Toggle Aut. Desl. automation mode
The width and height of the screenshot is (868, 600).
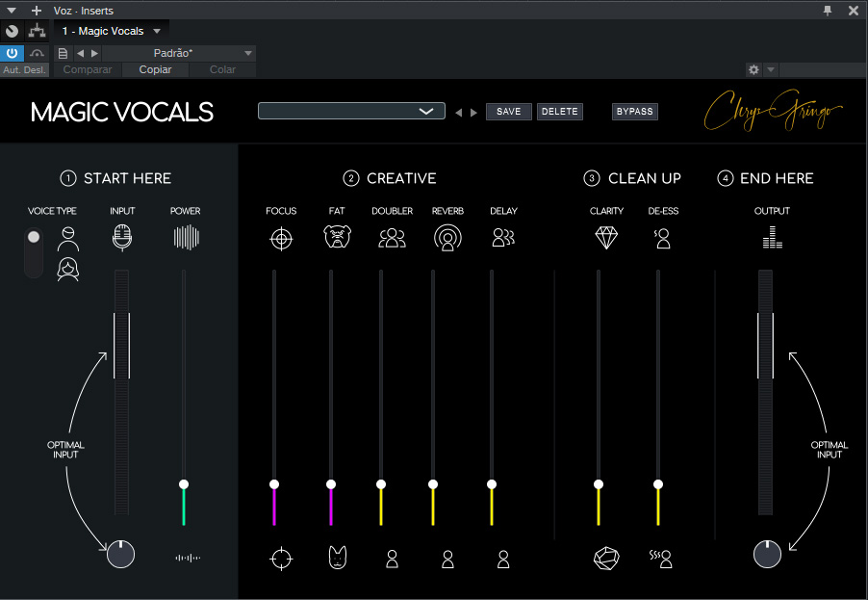(x=24, y=69)
